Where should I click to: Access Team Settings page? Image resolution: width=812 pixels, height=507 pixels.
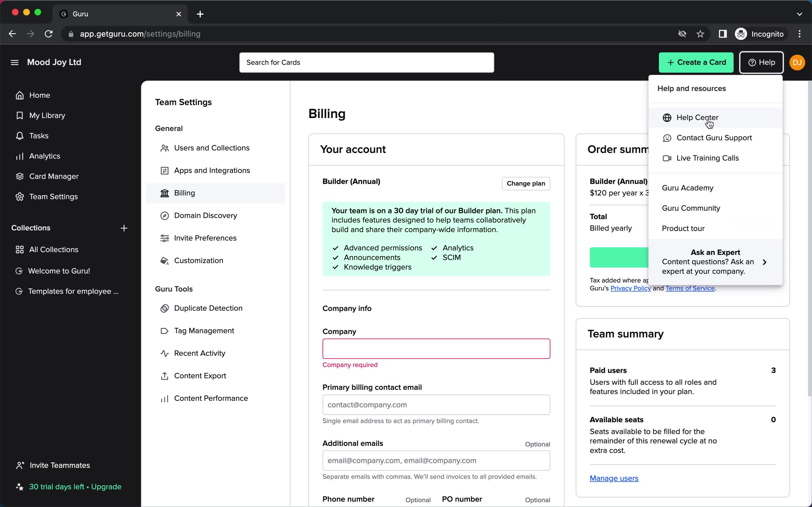point(53,196)
